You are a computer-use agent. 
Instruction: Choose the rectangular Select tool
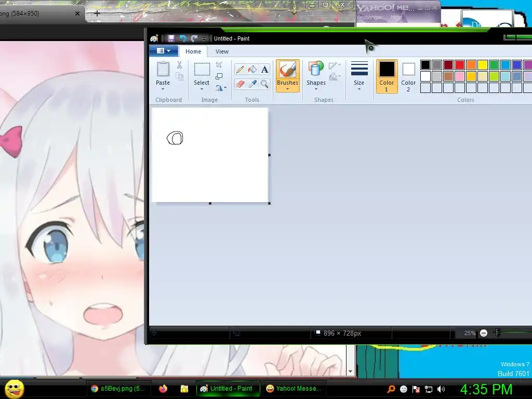(202, 70)
